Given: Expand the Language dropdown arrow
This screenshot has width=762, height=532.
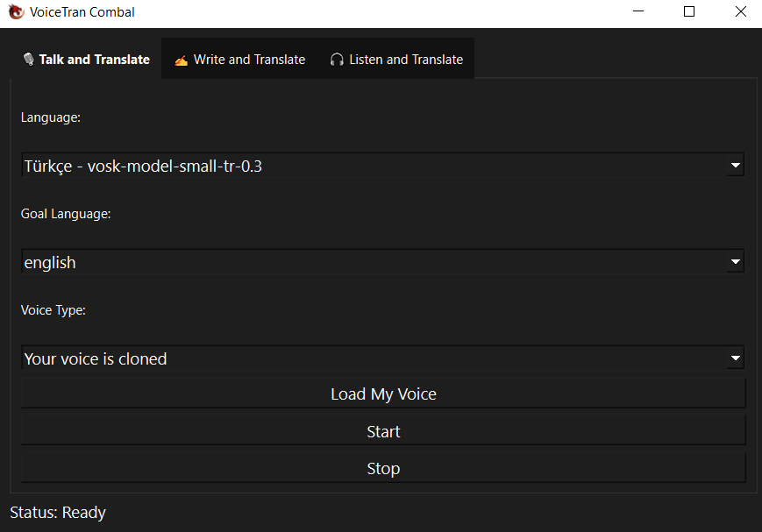Looking at the screenshot, I should [x=735, y=165].
